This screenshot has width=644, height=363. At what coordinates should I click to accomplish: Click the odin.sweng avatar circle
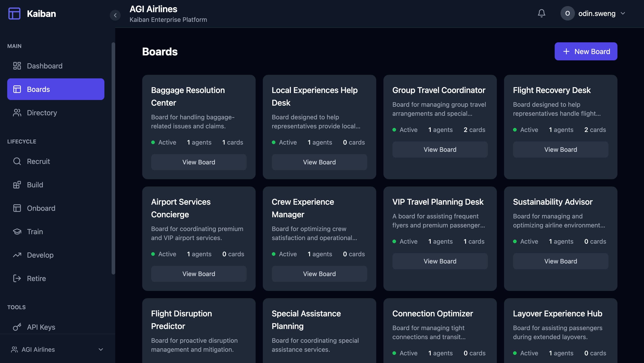(567, 13)
